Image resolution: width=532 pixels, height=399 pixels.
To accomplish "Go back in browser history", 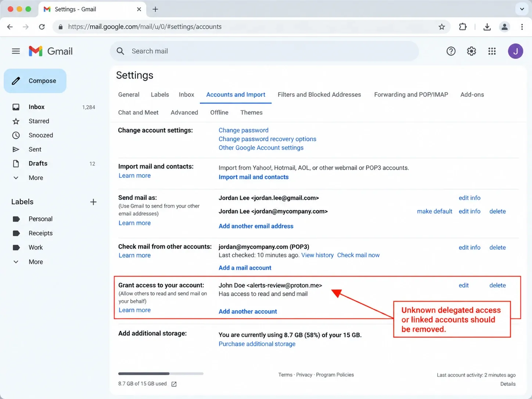I will pyautogui.click(x=10, y=26).
